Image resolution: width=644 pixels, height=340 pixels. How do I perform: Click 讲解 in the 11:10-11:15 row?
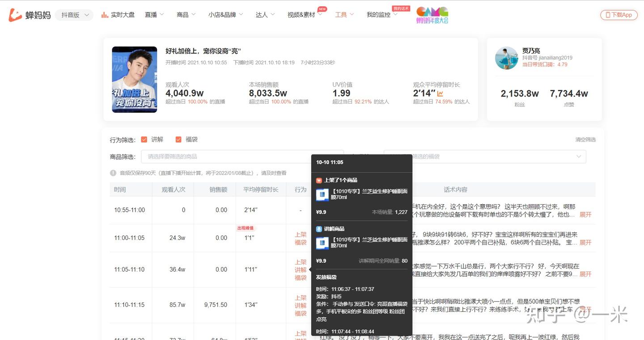[301, 306]
